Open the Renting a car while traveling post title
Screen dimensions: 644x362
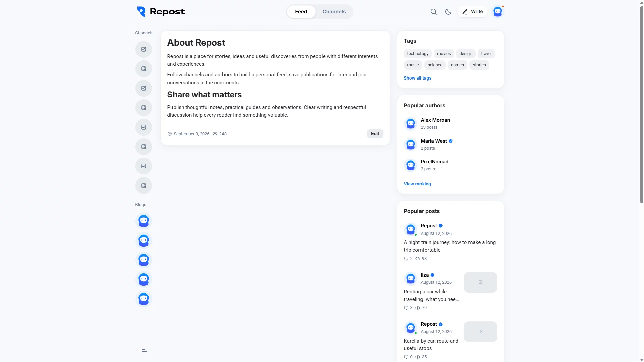431,295
